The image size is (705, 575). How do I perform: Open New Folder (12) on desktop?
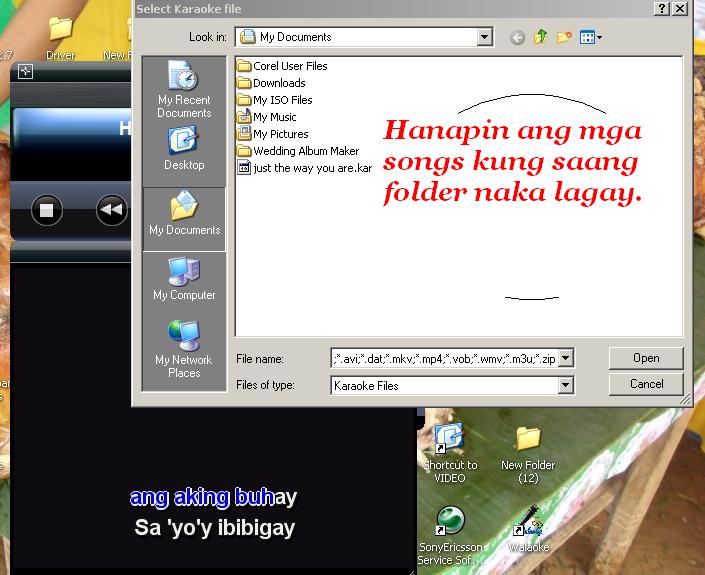pos(528,454)
